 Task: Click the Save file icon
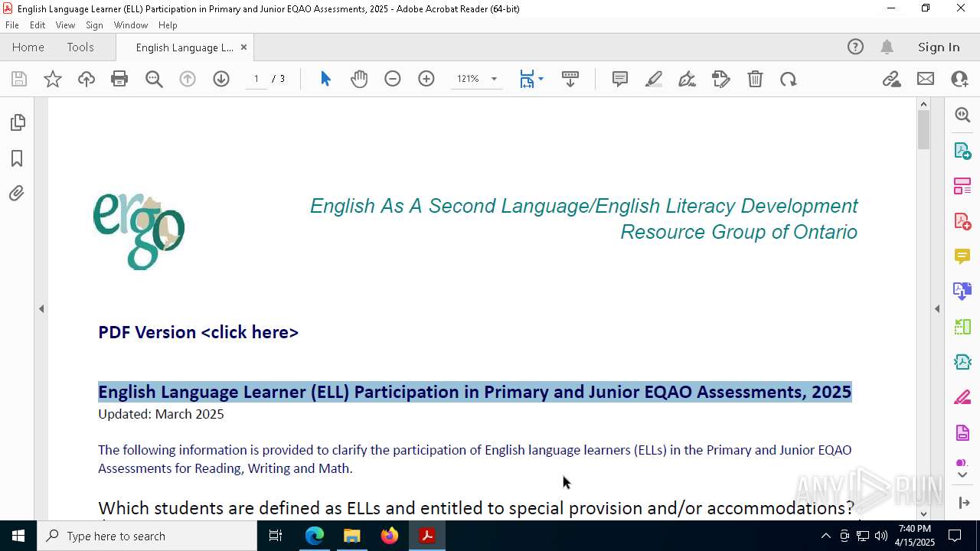tap(19, 79)
